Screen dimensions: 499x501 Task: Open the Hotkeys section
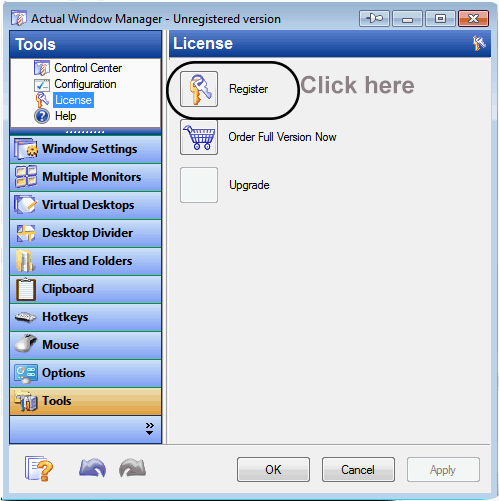tap(86, 317)
